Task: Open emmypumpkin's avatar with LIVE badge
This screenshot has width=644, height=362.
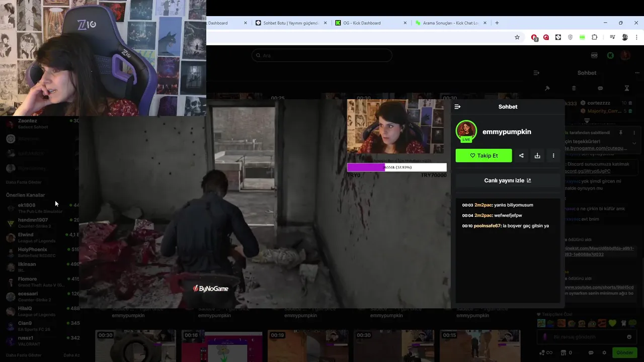Action: 466,131
